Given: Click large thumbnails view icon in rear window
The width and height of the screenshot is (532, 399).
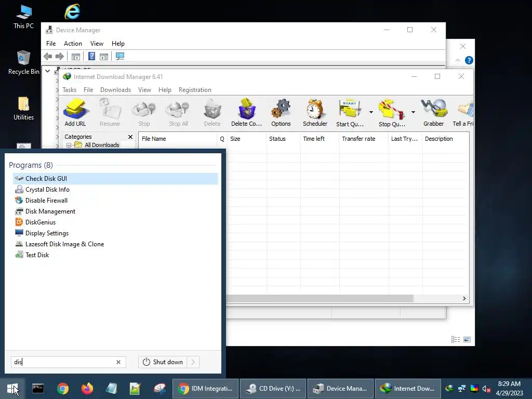Looking at the screenshot, I should (x=467, y=339).
